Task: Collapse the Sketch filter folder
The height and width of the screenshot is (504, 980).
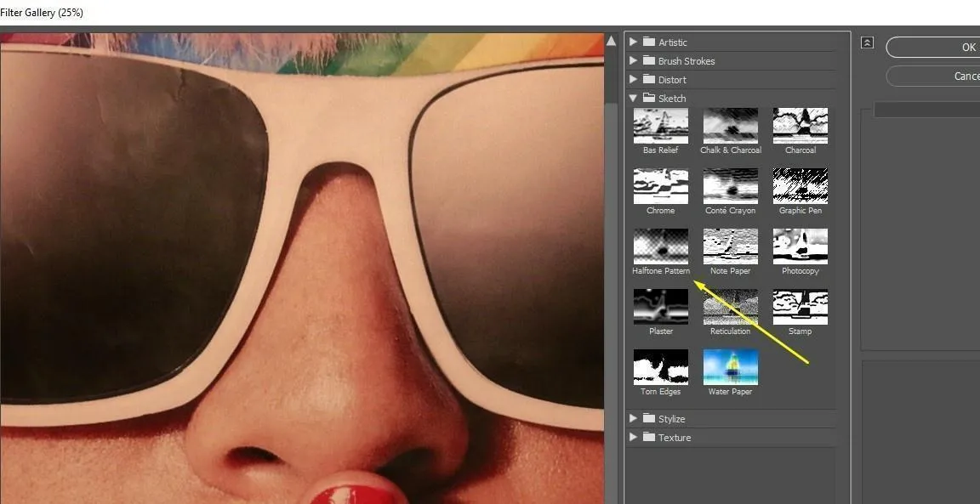Action: coord(633,98)
